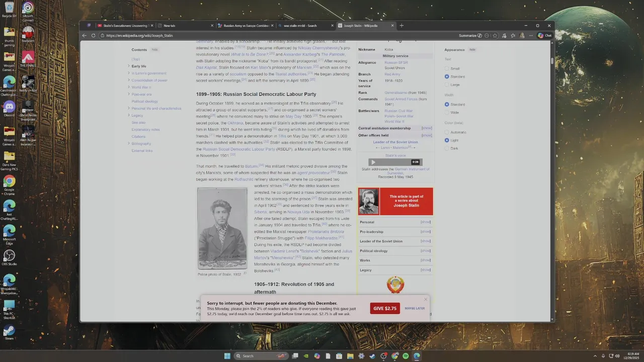Switch to Stalin's Executioners tab
This screenshot has width=644, height=362.
coord(125,26)
